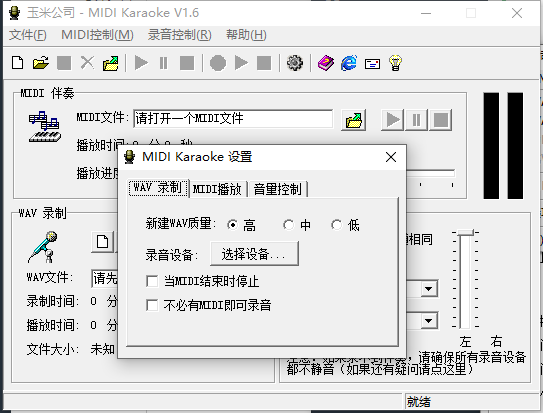Open the help book icon

pyautogui.click(x=326, y=63)
